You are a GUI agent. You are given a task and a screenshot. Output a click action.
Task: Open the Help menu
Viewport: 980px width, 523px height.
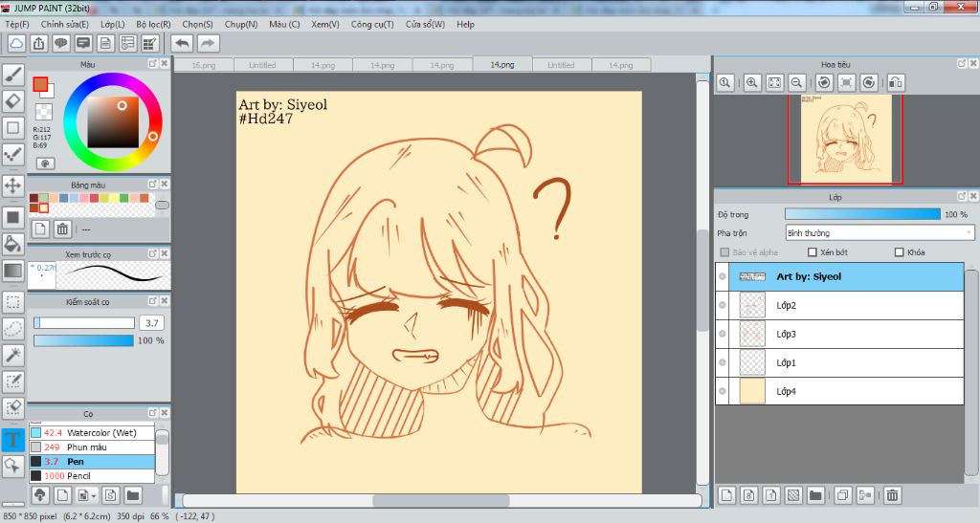[465, 24]
